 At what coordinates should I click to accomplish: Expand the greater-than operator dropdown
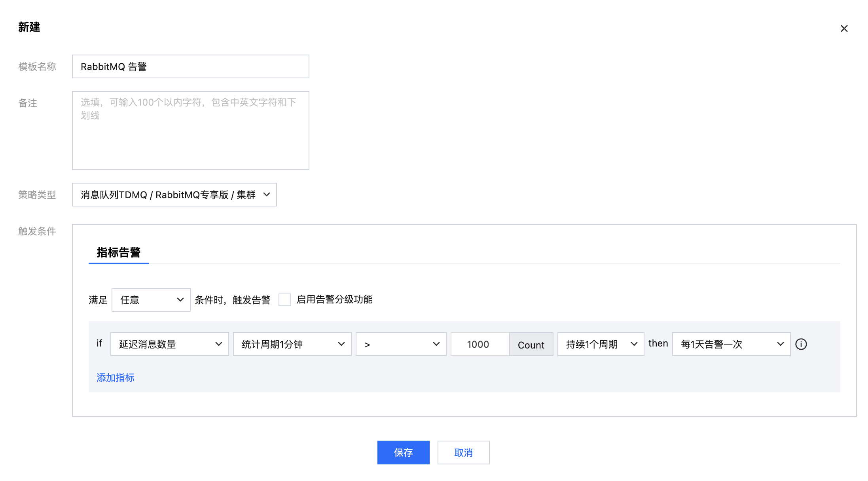tap(401, 344)
